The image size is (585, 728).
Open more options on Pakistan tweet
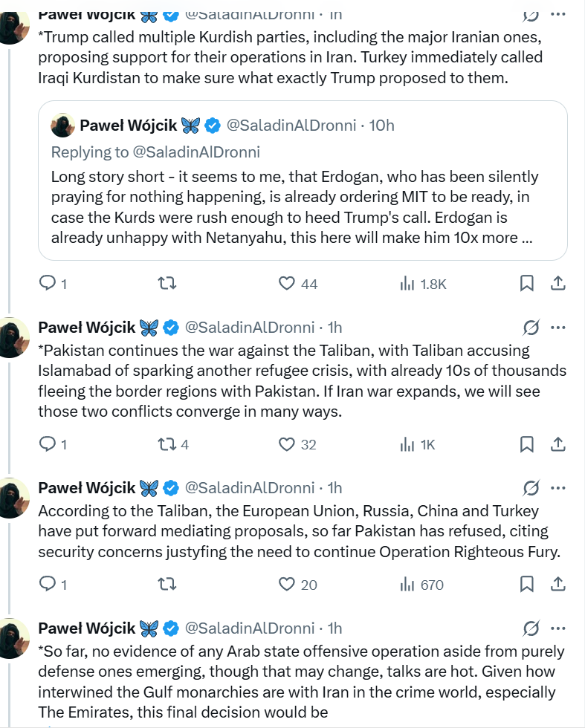(557, 327)
